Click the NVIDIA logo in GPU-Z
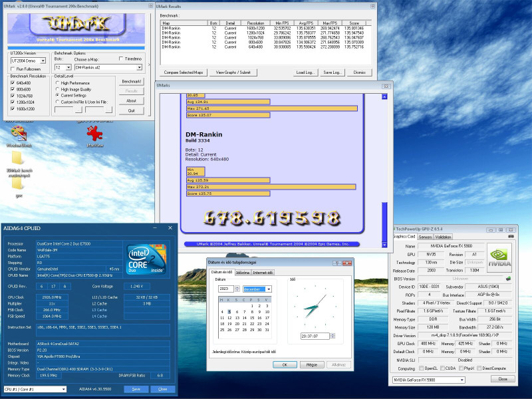Screen dimensions: 532x399 point(499,257)
